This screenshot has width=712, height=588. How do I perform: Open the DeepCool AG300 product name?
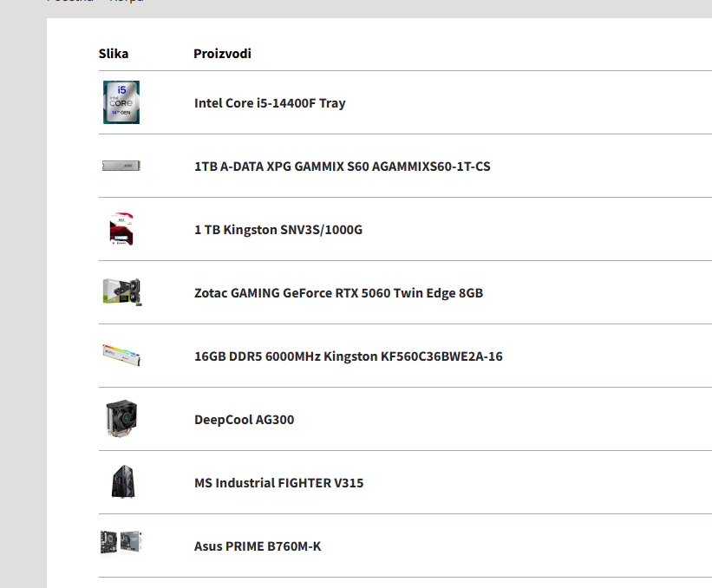tap(244, 420)
